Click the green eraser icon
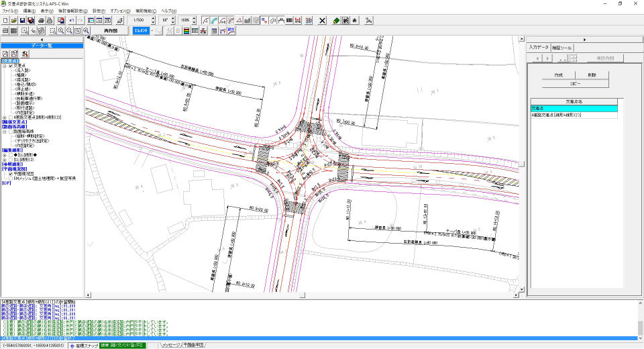This screenshot has height=349, width=644. pyautogui.click(x=336, y=20)
